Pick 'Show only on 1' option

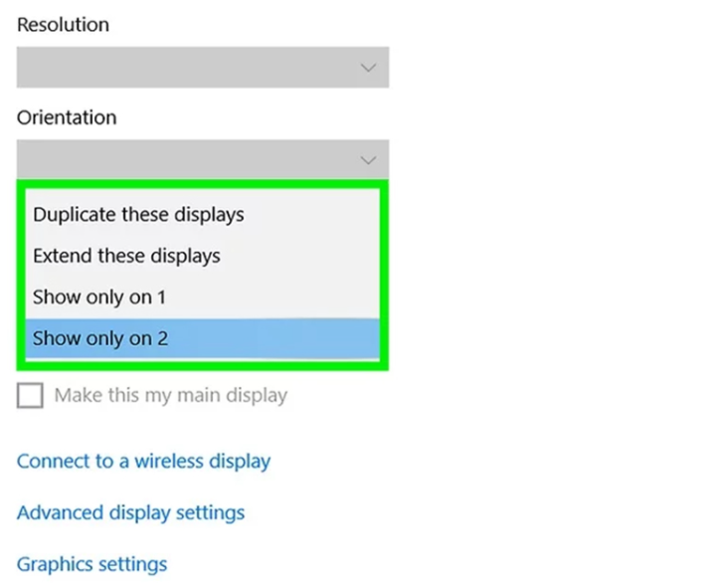click(x=98, y=296)
